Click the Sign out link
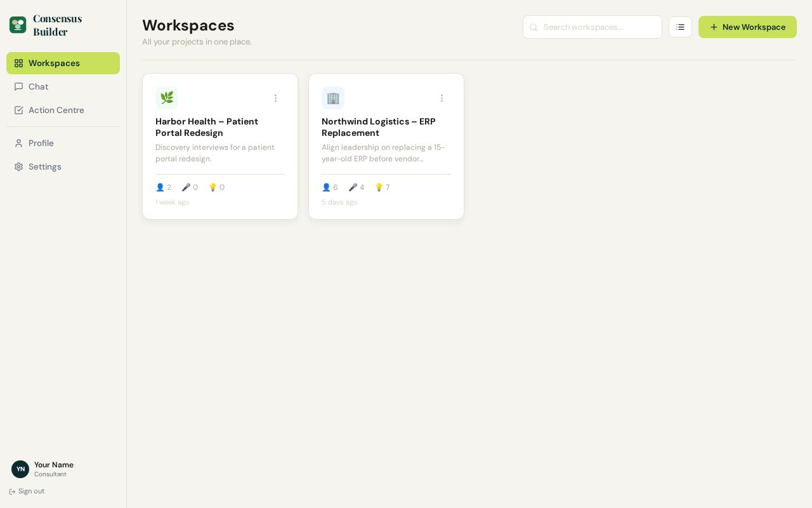The width and height of the screenshot is (812, 508). pyautogui.click(x=27, y=491)
